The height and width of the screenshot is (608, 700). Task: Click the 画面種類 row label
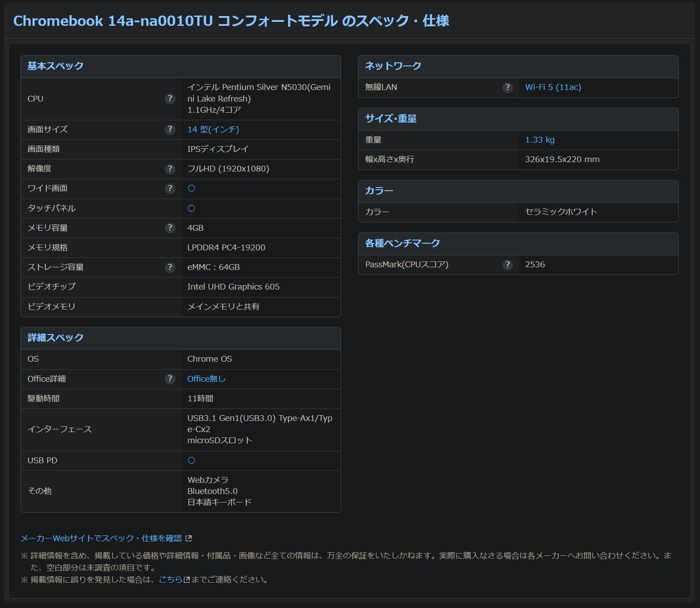(x=44, y=149)
